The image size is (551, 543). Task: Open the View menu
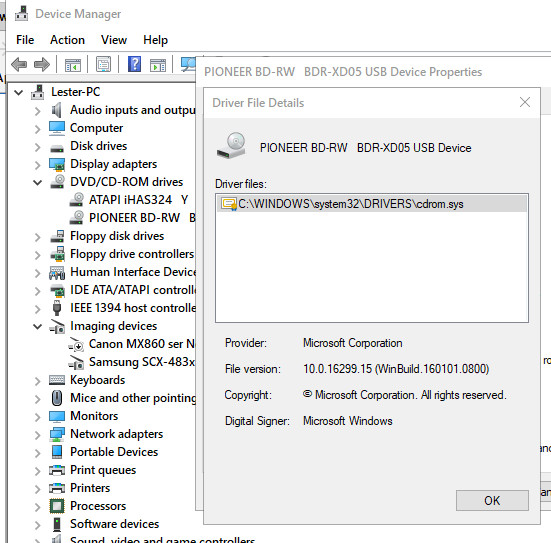tap(114, 40)
